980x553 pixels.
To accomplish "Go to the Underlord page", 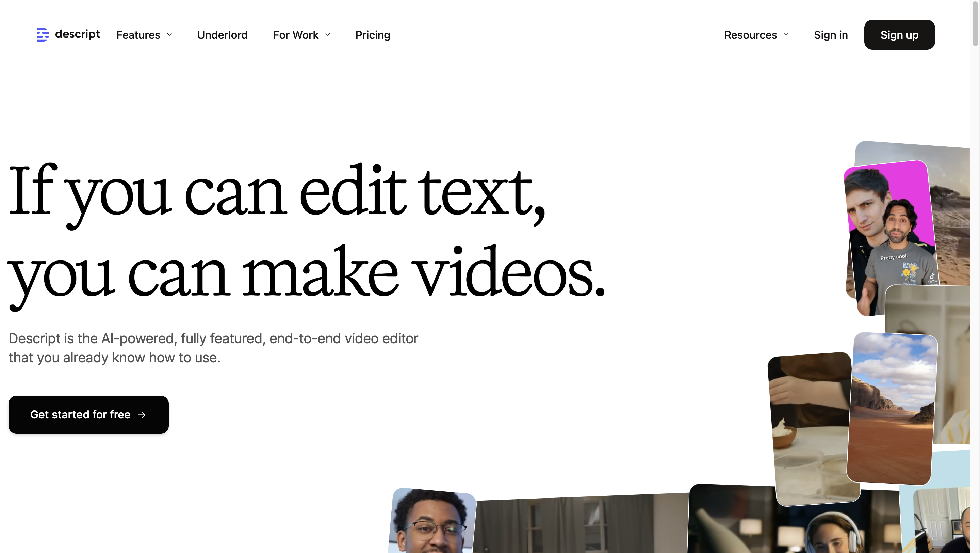I will pyautogui.click(x=222, y=35).
